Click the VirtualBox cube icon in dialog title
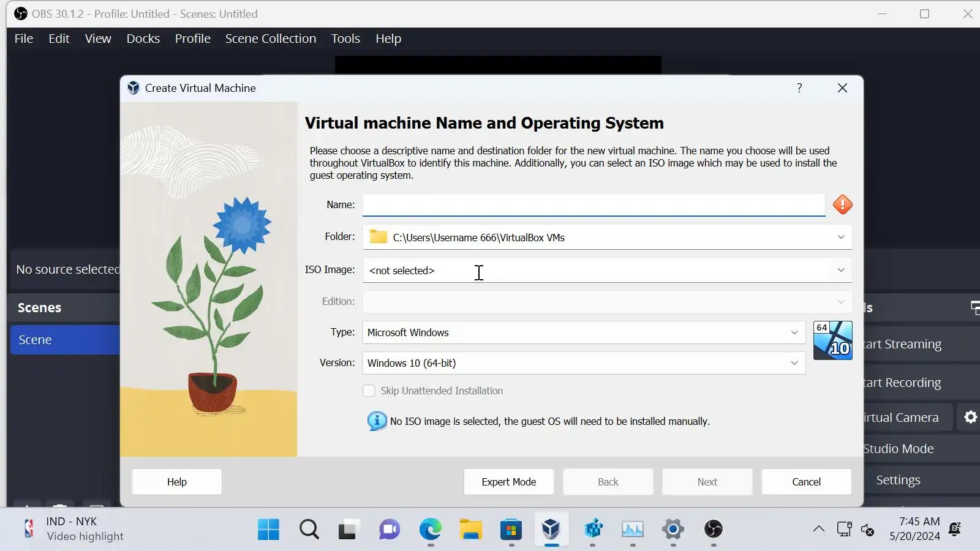Image resolution: width=980 pixels, height=551 pixels. [x=133, y=88]
